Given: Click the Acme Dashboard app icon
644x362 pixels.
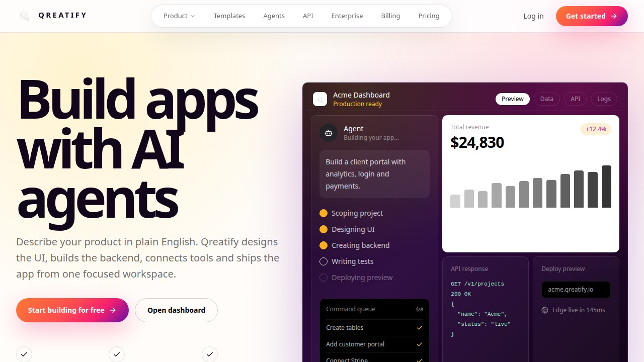Looking at the screenshot, I should tap(320, 99).
